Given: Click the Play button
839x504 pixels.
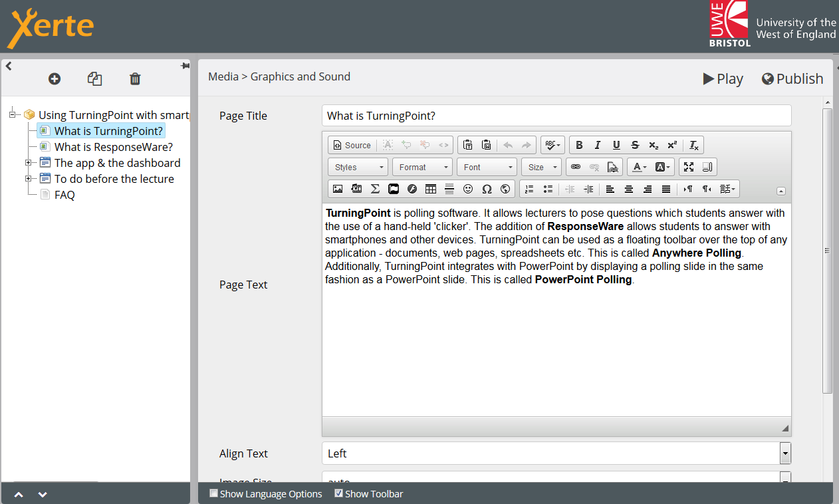Looking at the screenshot, I should click(x=723, y=79).
